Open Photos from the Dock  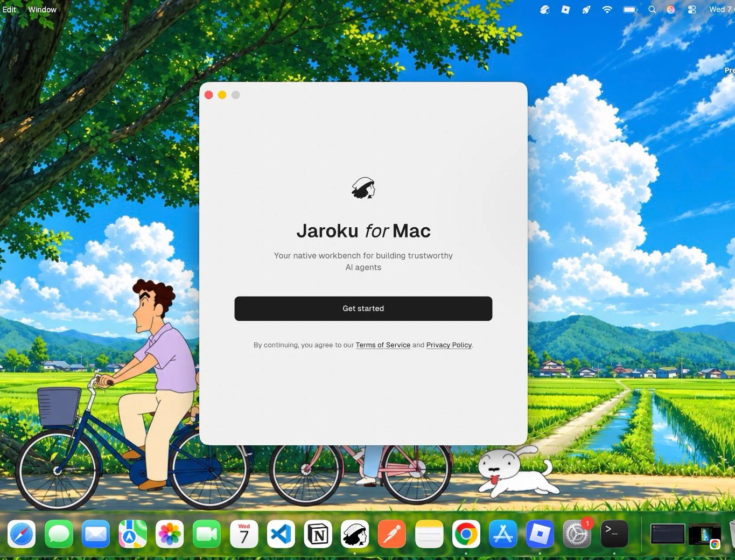coord(170,534)
